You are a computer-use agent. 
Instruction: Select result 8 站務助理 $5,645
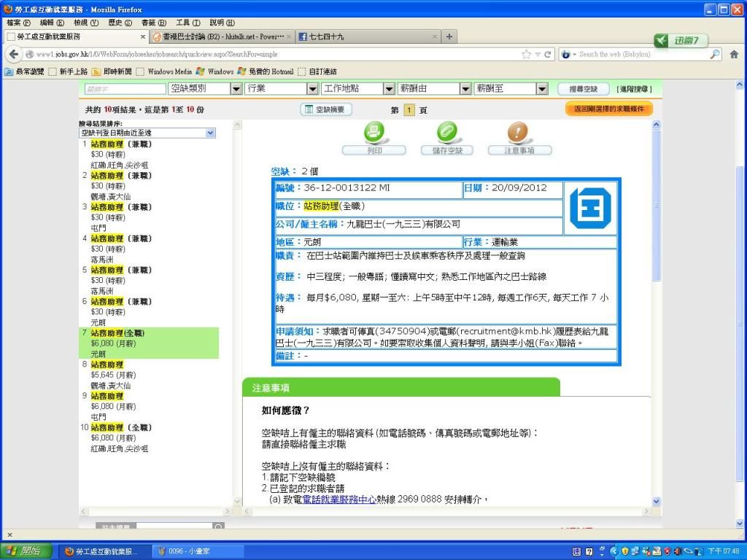coord(149,375)
